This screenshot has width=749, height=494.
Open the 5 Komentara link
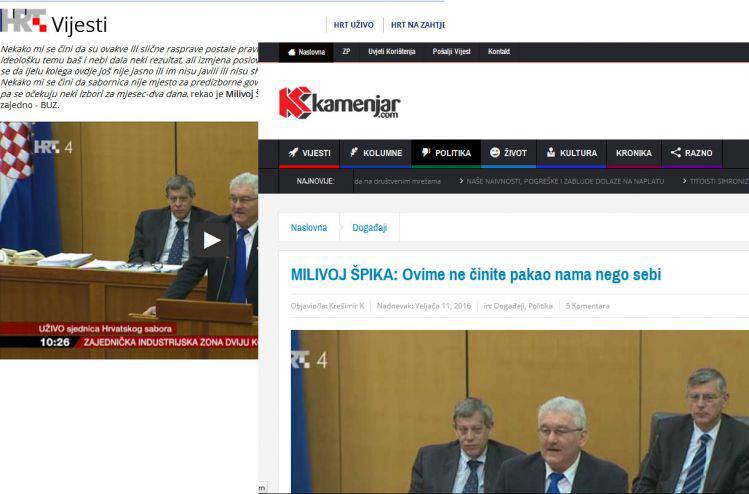tap(588, 306)
